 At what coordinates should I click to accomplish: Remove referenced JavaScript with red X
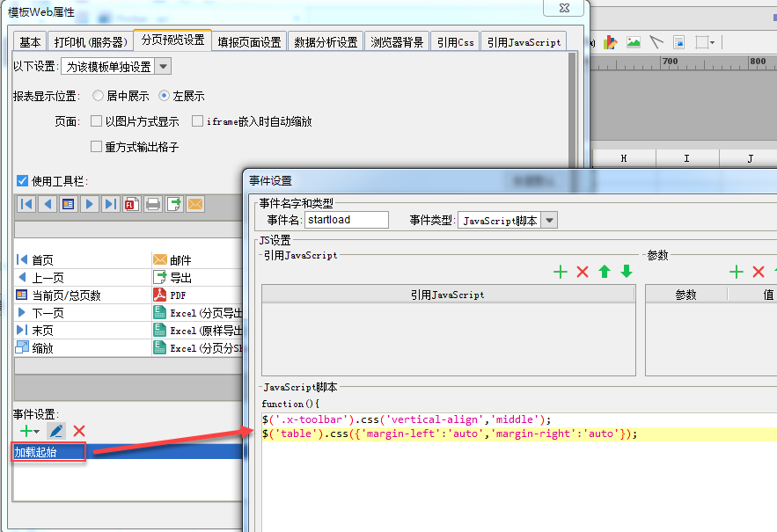point(583,272)
